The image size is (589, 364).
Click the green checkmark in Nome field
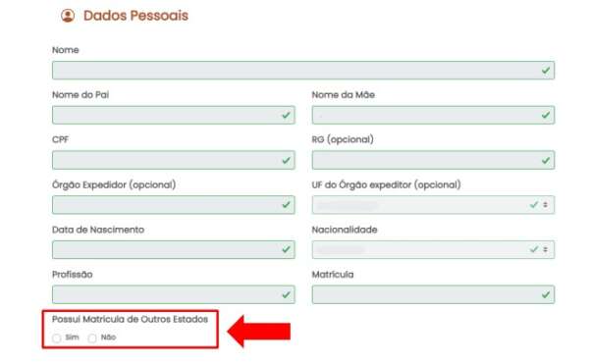546,71
